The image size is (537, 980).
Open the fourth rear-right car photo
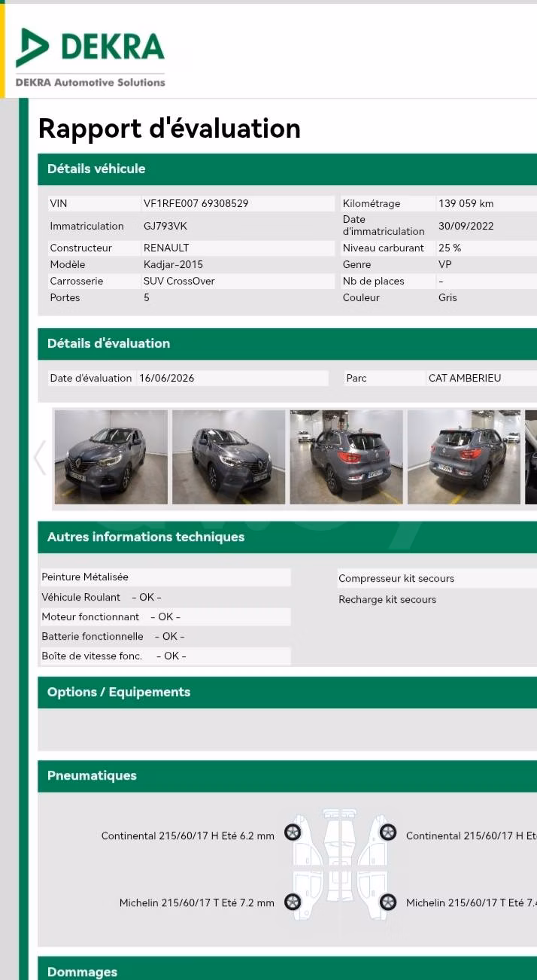pyautogui.click(x=464, y=457)
